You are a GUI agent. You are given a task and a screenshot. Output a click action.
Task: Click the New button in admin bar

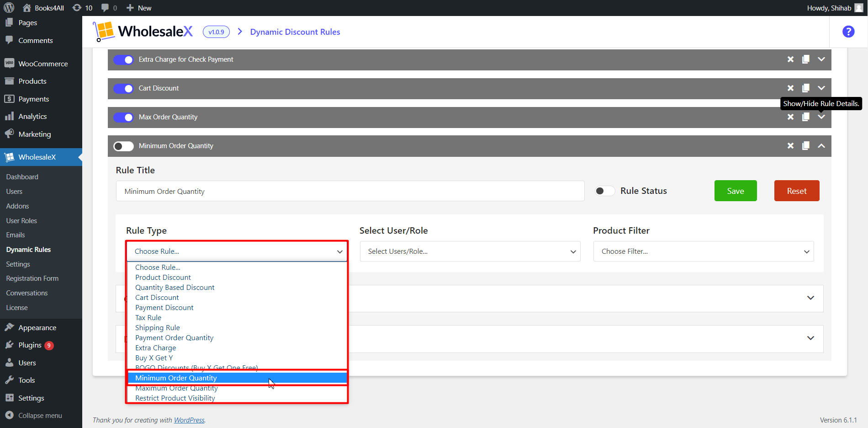click(x=139, y=8)
